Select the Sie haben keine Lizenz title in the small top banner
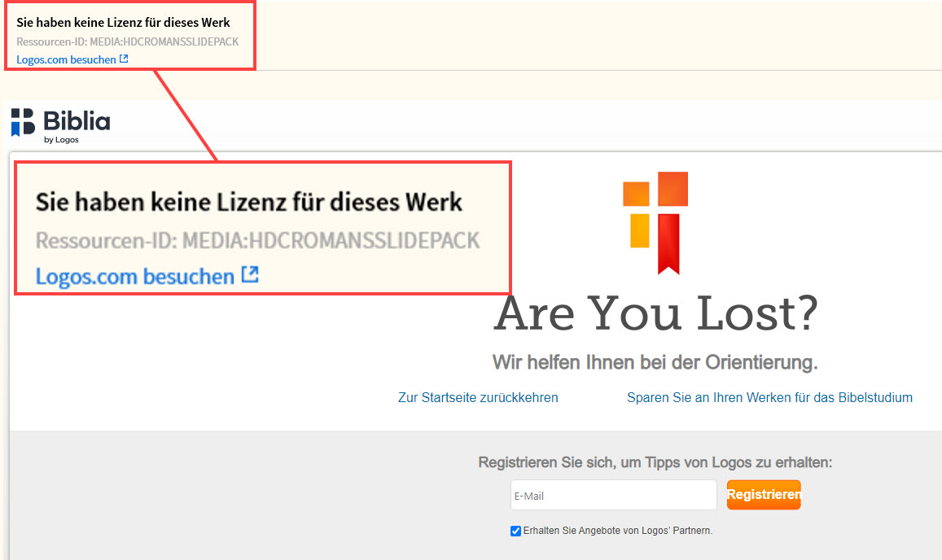The image size is (942, 560). [x=123, y=22]
